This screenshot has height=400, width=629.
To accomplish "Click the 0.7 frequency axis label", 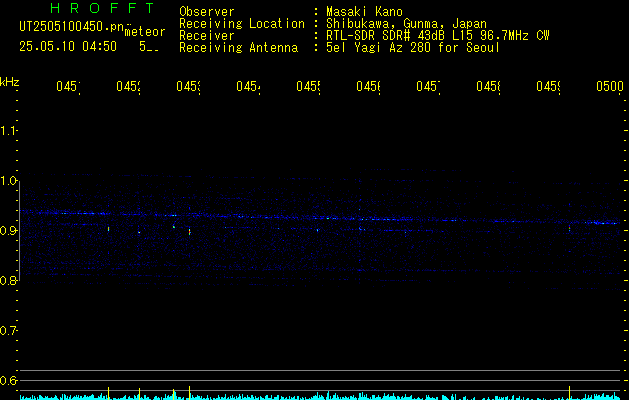I will tap(8, 331).
